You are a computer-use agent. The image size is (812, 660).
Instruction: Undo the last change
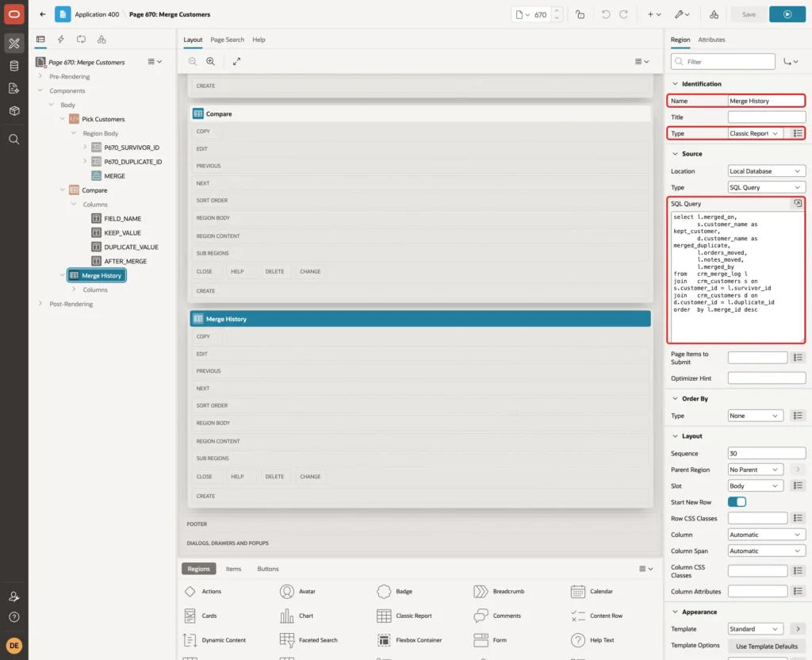(x=605, y=14)
